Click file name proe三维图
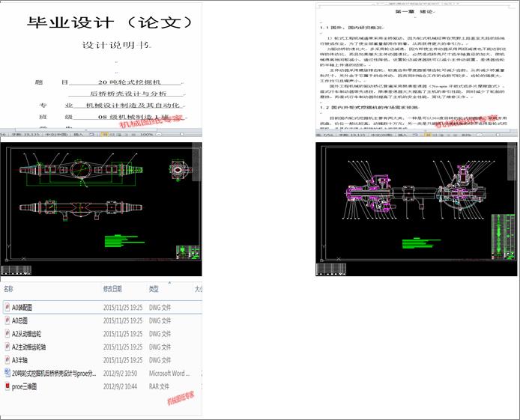 [x=24, y=386]
